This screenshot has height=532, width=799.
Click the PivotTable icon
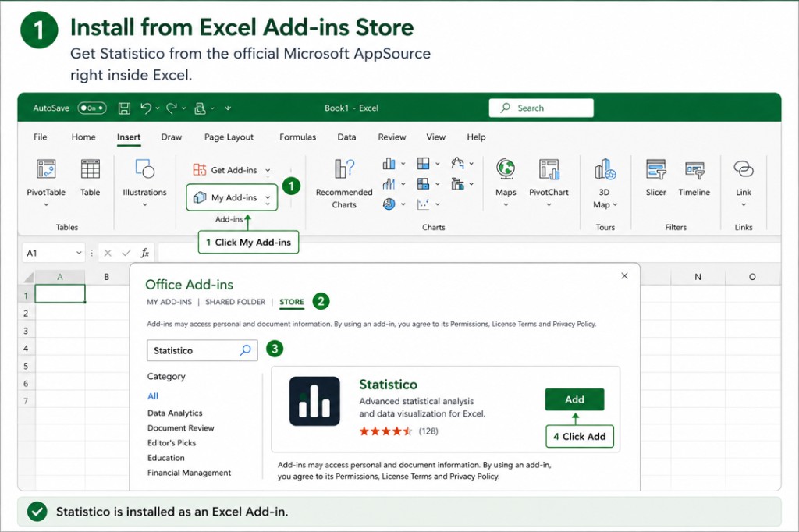coord(46,169)
